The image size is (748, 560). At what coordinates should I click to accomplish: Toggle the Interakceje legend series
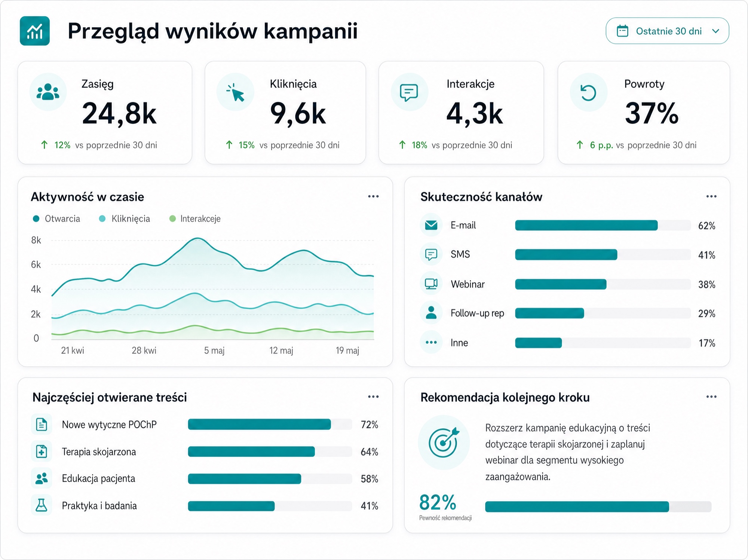coord(195,218)
